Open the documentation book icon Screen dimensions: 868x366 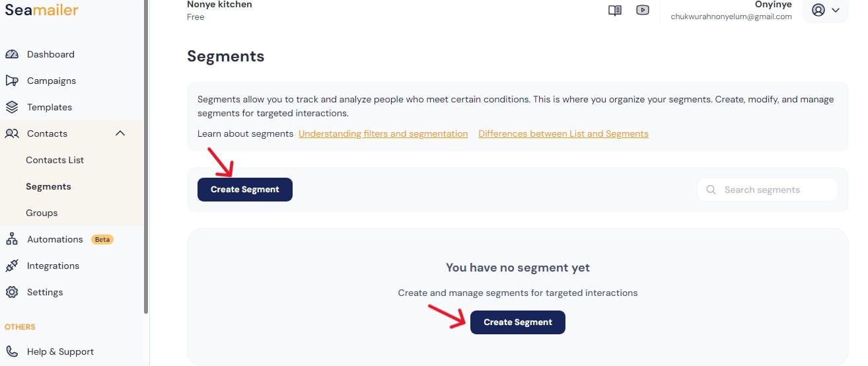click(x=615, y=11)
